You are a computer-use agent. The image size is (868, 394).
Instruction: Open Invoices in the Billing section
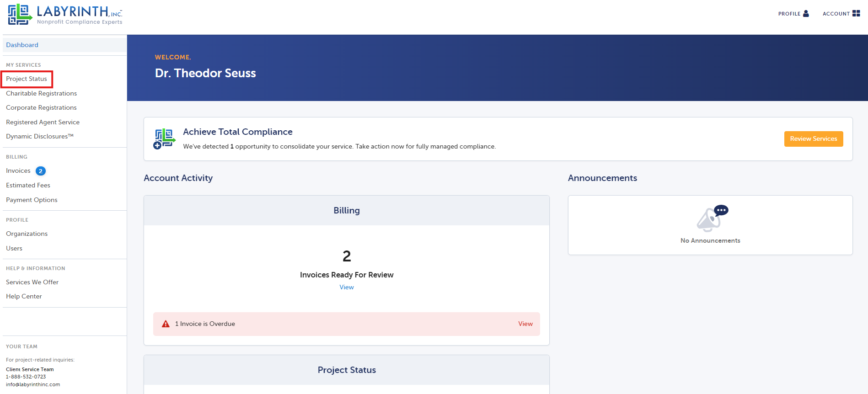(18, 170)
